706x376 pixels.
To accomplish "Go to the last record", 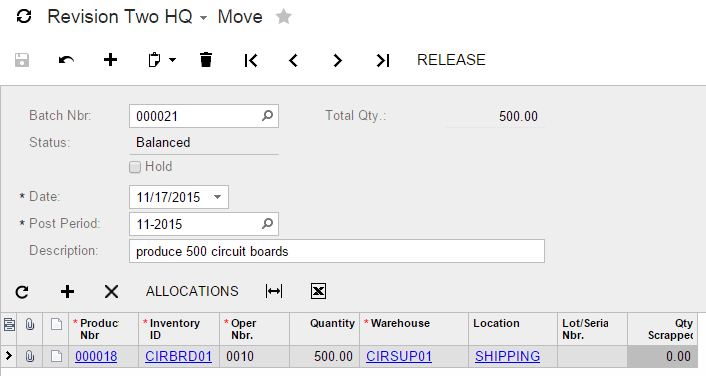I will pos(382,60).
